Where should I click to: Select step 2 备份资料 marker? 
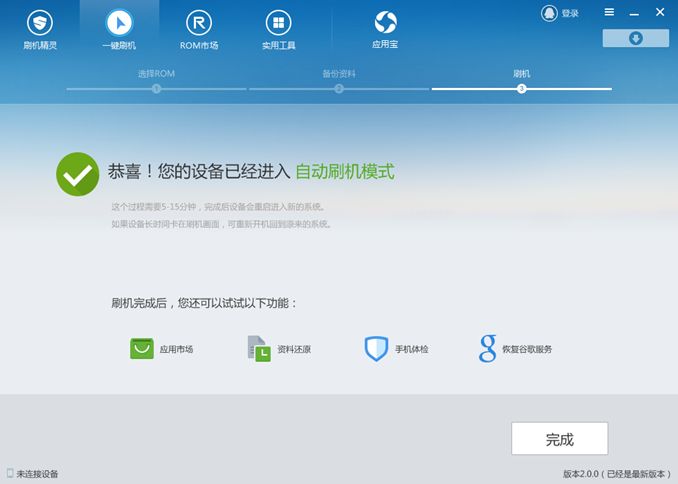pyautogui.click(x=339, y=89)
